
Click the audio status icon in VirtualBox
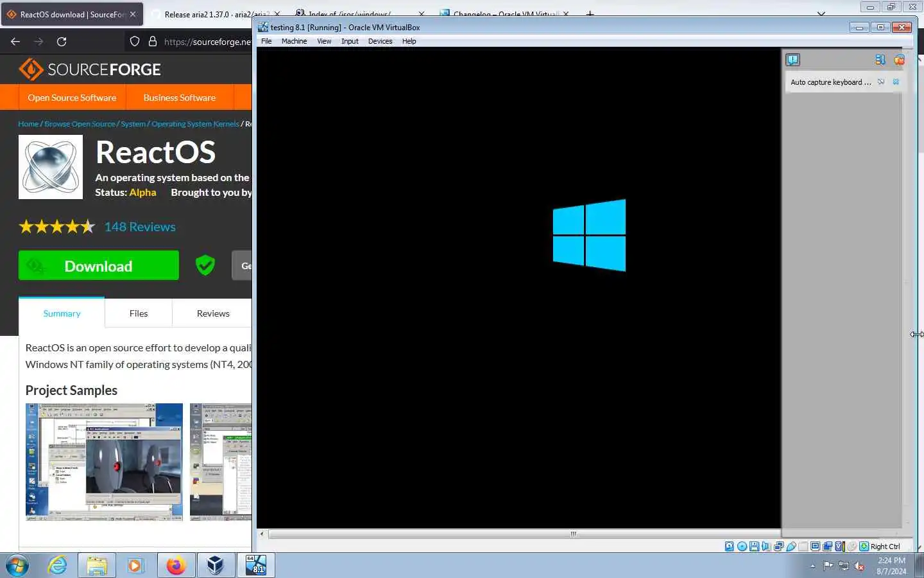(x=766, y=547)
